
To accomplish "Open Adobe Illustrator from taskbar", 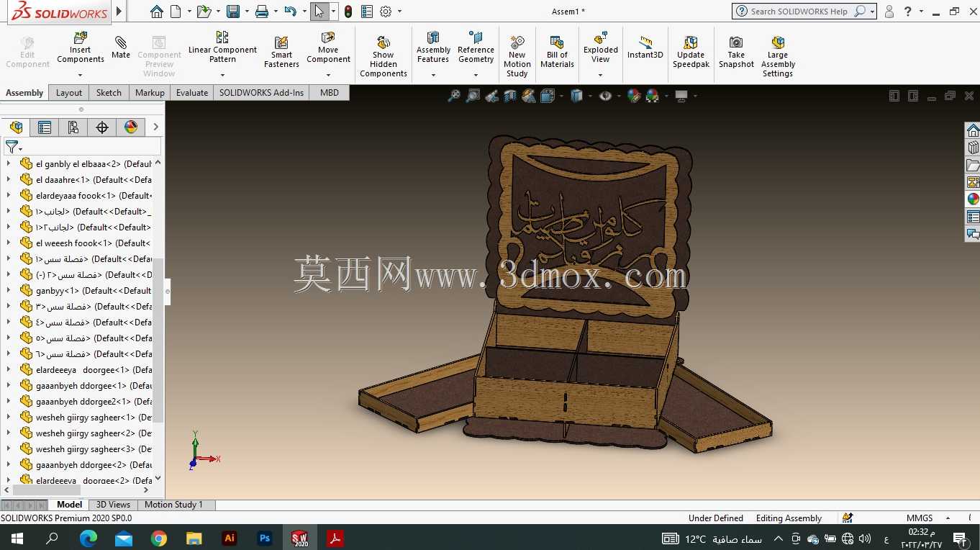I will 230,538.
